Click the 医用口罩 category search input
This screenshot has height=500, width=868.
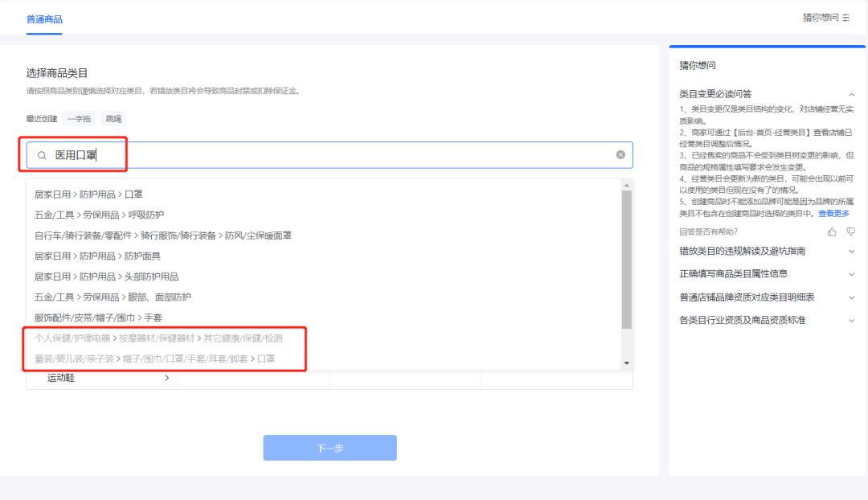[321, 155]
